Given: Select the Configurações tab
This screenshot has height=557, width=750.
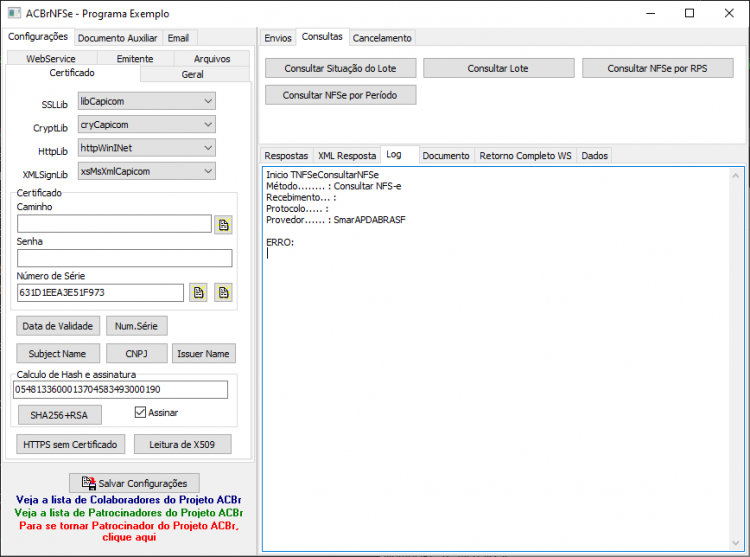Looking at the screenshot, I should pos(38,37).
